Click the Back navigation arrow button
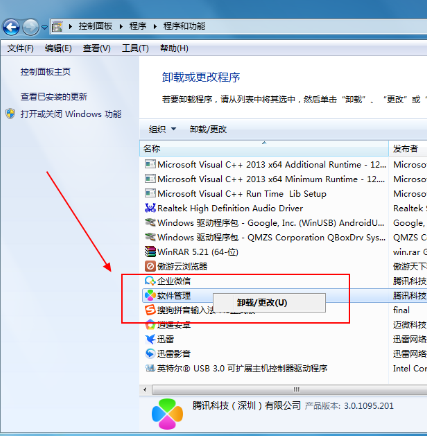 (x=11, y=27)
